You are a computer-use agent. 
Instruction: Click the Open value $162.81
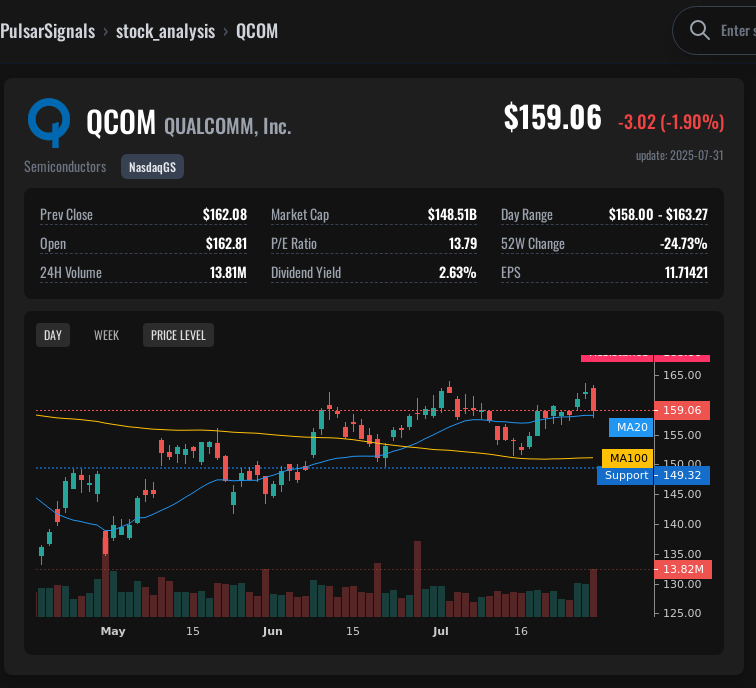pyautogui.click(x=226, y=243)
